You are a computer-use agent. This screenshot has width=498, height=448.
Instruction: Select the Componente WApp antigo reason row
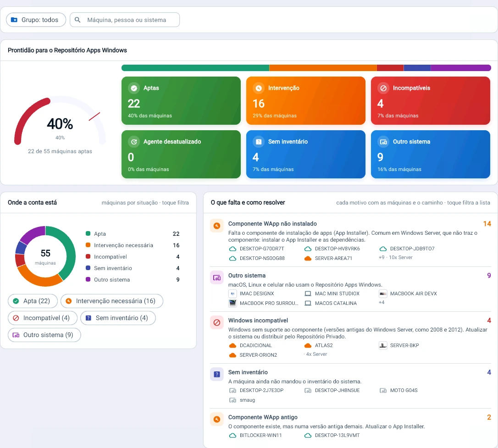351,426
